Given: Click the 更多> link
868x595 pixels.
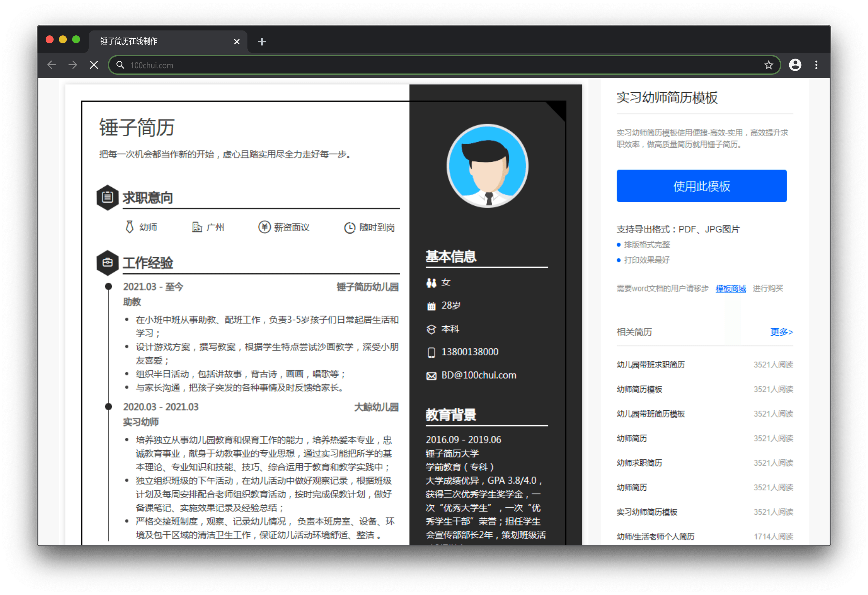Looking at the screenshot, I should tap(781, 332).
